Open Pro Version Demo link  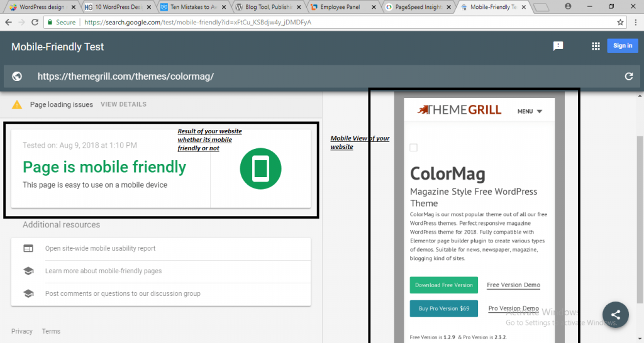click(513, 308)
